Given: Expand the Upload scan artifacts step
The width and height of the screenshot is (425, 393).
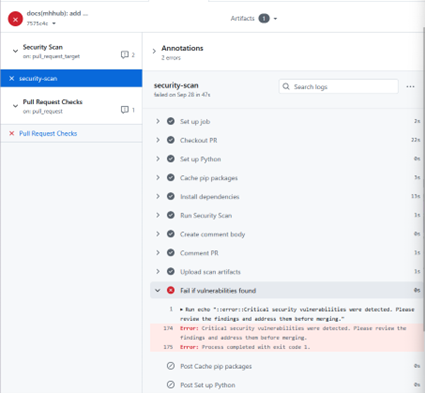Looking at the screenshot, I should pos(158,272).
